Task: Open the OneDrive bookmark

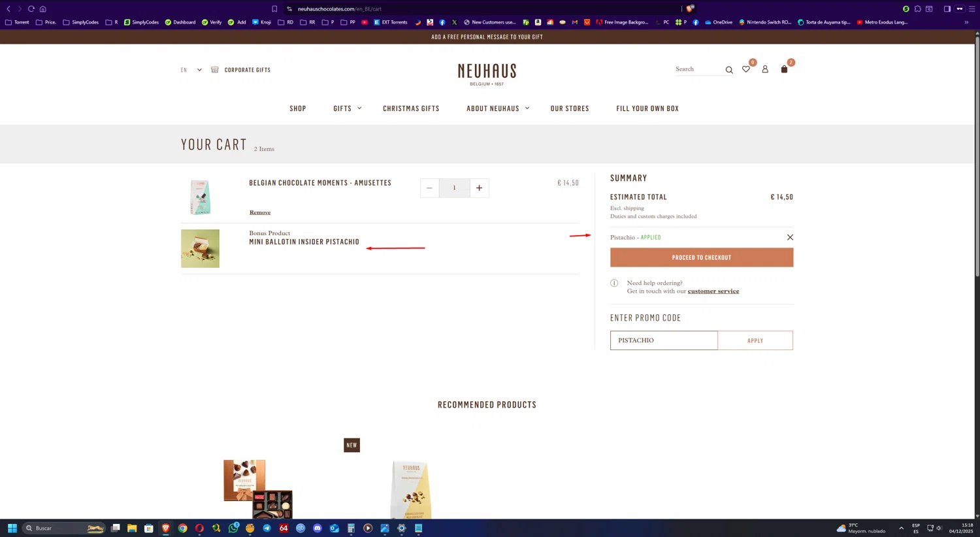Action: pyautogui.click(x=718, y=22)
